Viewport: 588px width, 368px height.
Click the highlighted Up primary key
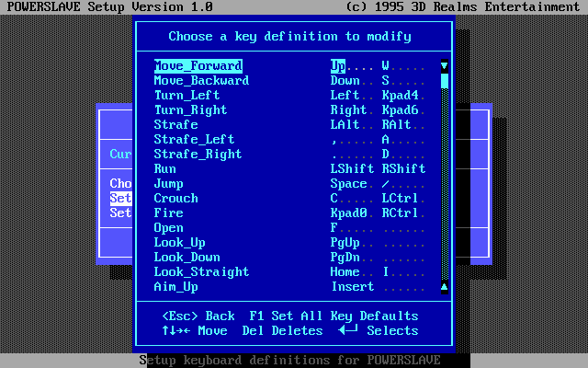338,66
